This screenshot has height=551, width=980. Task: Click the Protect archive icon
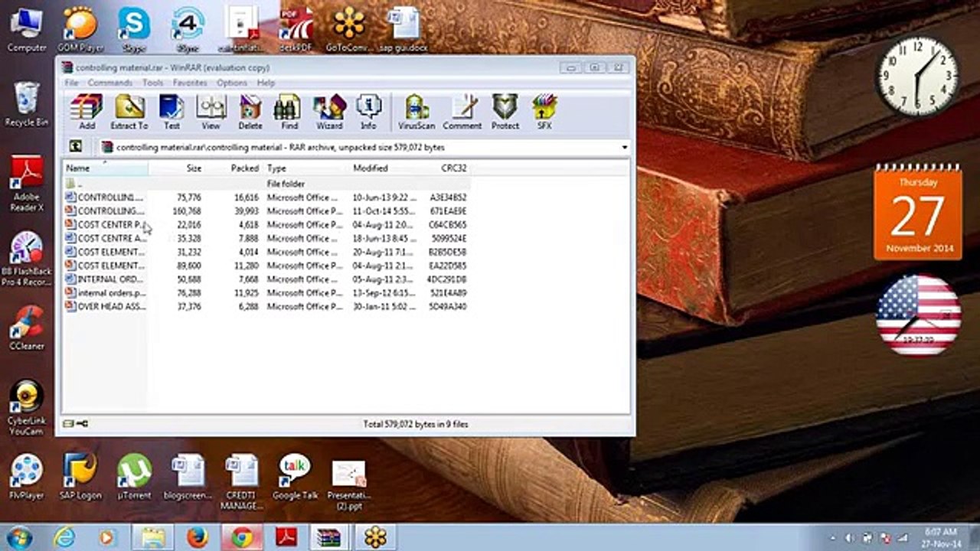click(505, 112)
